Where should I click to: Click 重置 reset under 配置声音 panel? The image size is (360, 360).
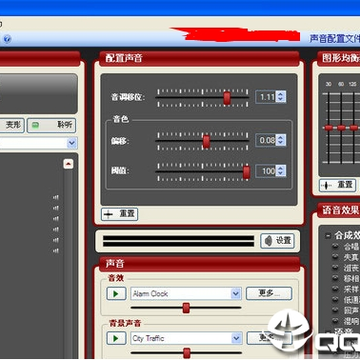[119, 214]
